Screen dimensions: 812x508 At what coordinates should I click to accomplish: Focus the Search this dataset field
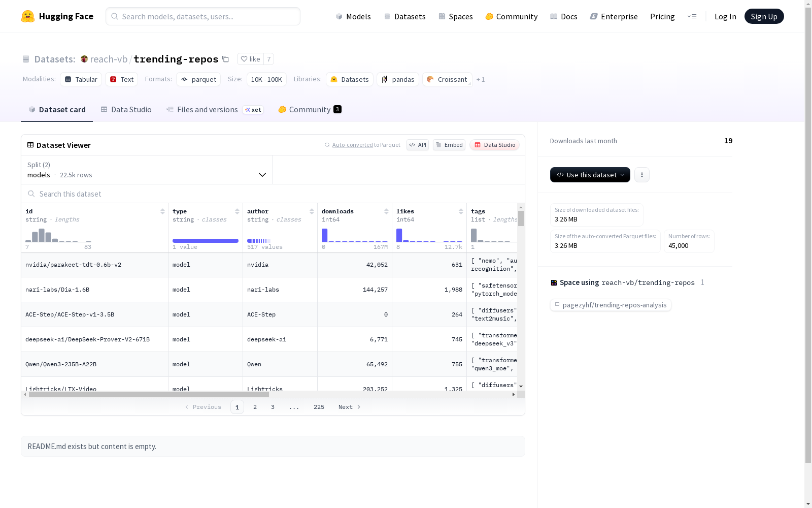point(273,194)
